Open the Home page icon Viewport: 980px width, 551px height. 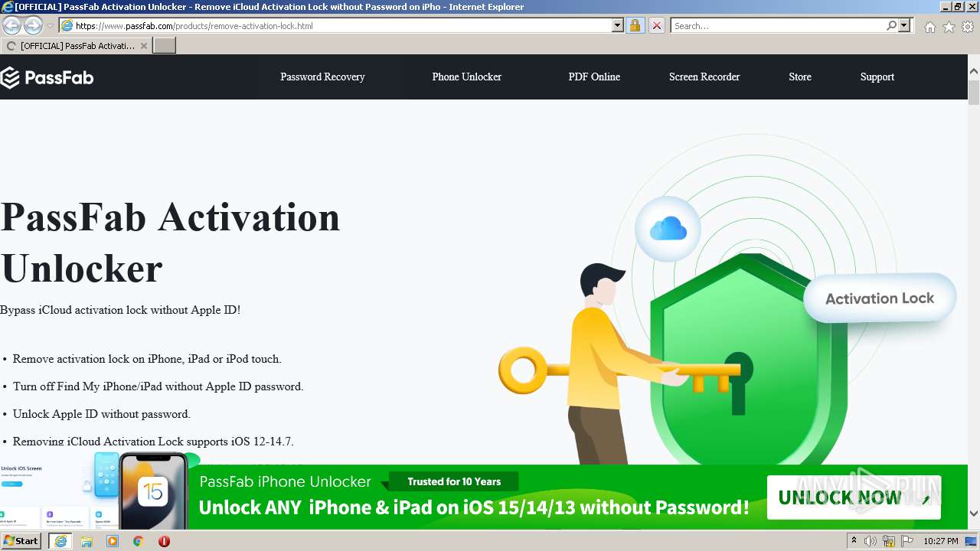tap(929, 27)
